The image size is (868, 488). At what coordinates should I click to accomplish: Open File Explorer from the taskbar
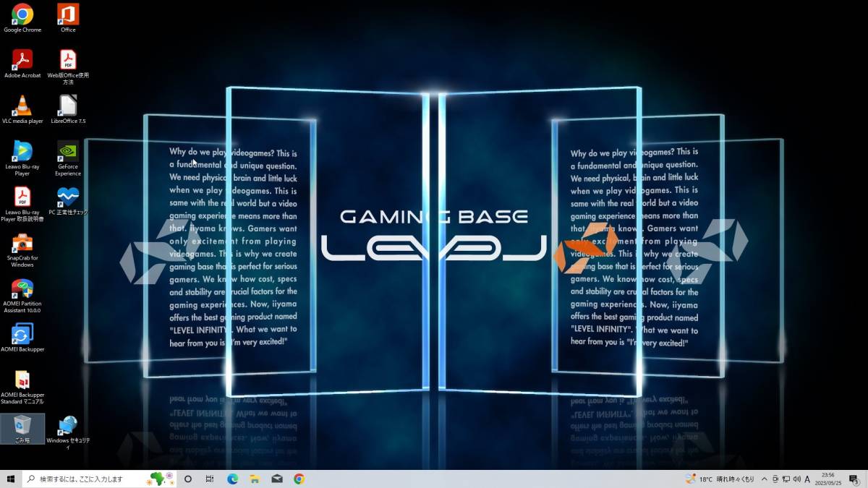click(255, 479)
